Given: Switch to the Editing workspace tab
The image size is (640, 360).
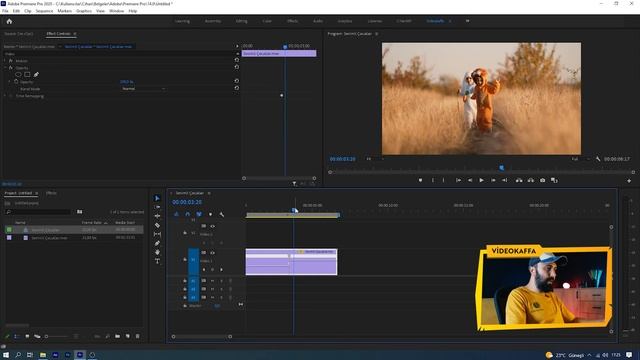Looking at the screenshot, I should (x=242, y=21).
